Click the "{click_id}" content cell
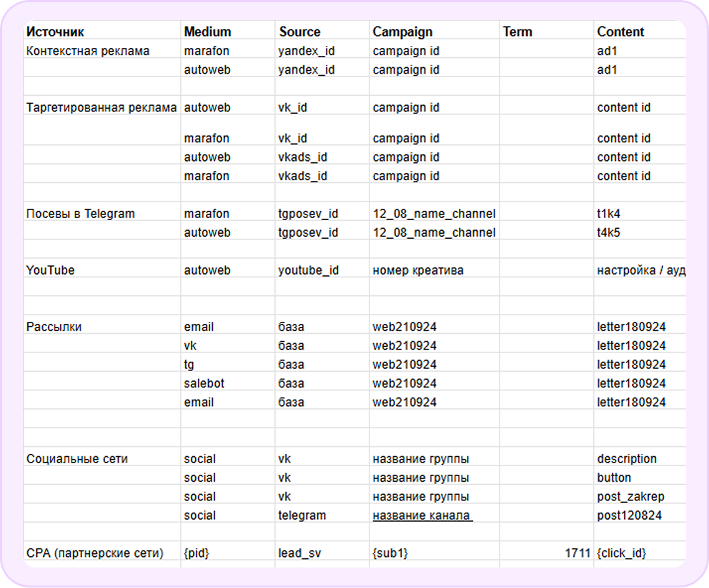The image size is (709, 588). pos(621,553)
